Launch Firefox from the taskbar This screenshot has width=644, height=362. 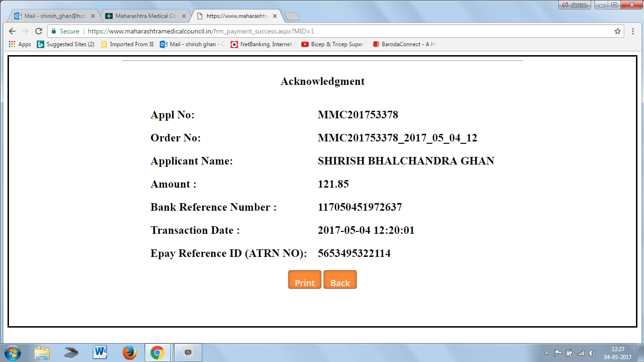129,353
